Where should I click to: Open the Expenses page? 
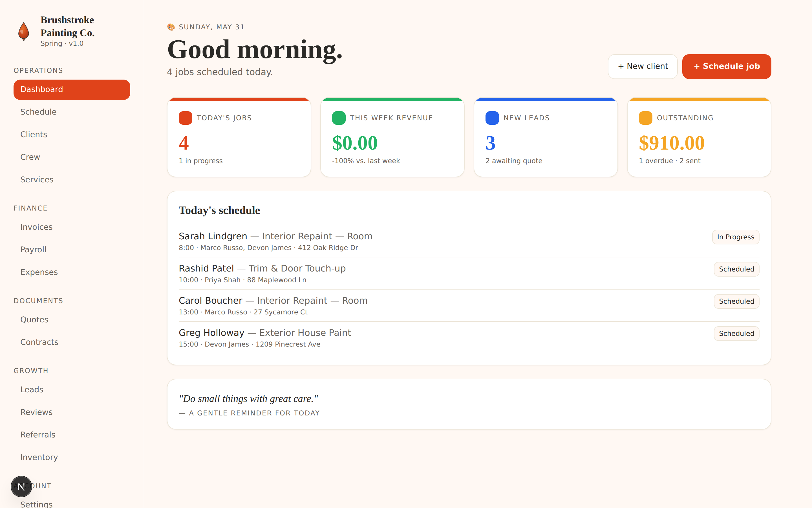tap(72, 272)
